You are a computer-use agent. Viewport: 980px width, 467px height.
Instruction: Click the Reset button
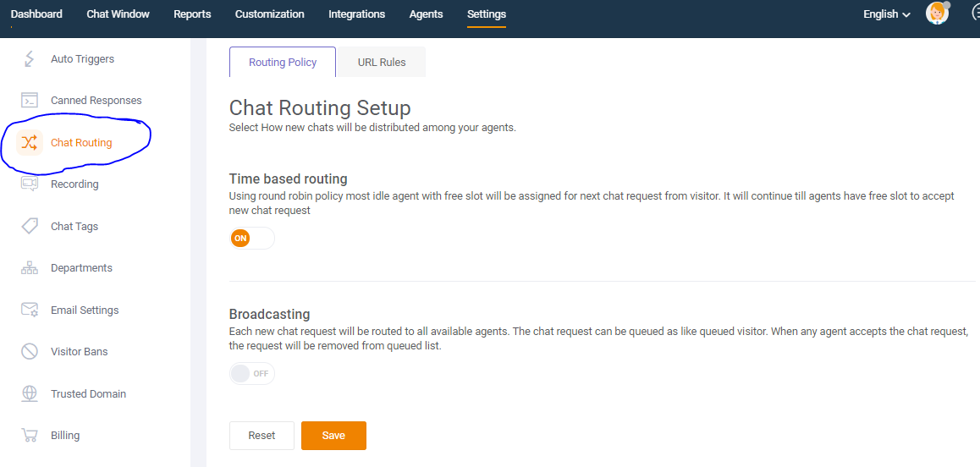(262, 436)
